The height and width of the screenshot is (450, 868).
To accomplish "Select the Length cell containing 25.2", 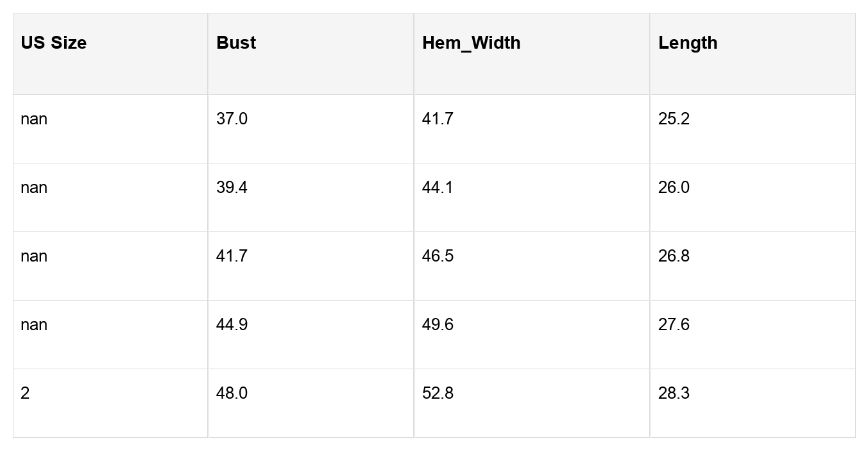I will coord(674,119).
